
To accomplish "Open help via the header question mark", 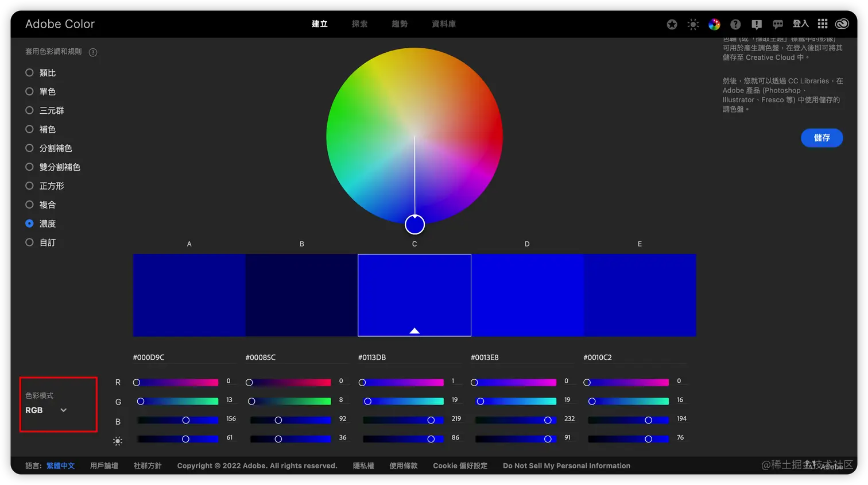I will pyautogui.click(x=735, y=24).
